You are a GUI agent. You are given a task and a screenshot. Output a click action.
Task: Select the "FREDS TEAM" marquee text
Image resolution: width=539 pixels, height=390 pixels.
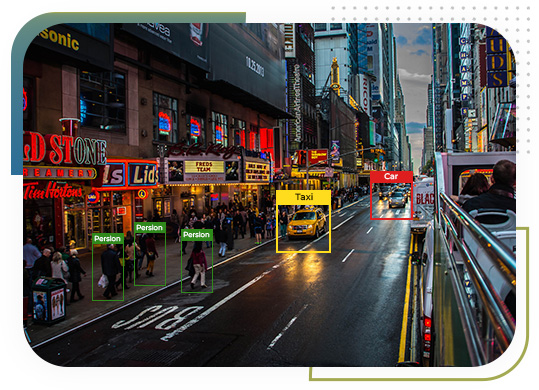coord(204,167)
